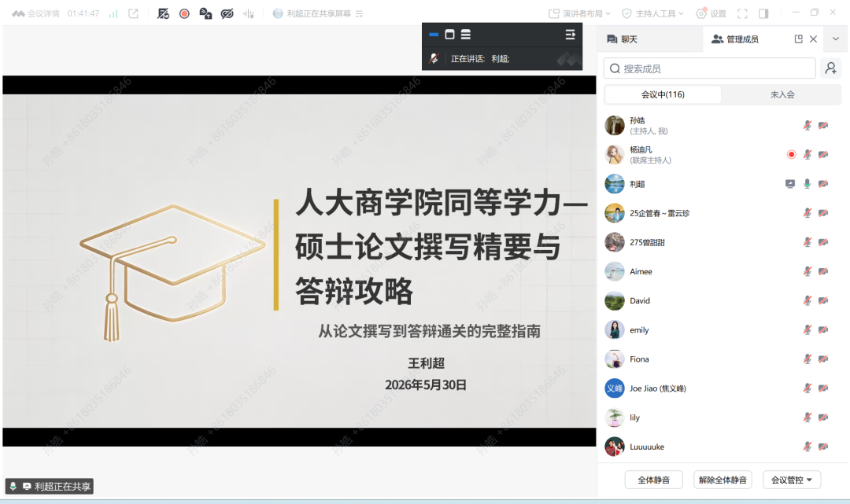
Task: Pop out the members panel
Action: [x=799, y=39]
